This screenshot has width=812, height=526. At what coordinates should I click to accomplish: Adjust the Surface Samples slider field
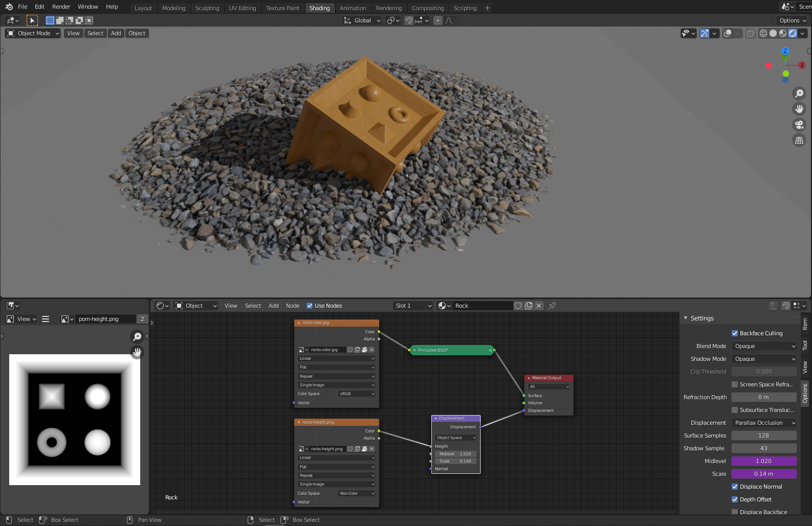[763, 436]
